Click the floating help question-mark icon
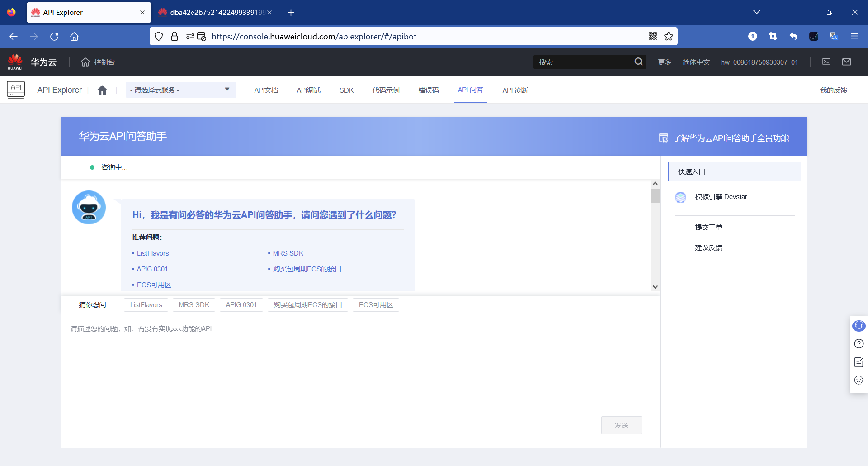Image resolution: width=868 pixels, height=466 pixels. tap(859, 344)
